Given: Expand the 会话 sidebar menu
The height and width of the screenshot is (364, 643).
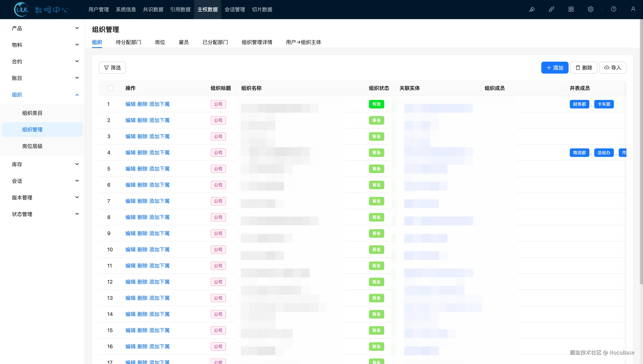Looking at the screenshot, I should click(42, 181).
